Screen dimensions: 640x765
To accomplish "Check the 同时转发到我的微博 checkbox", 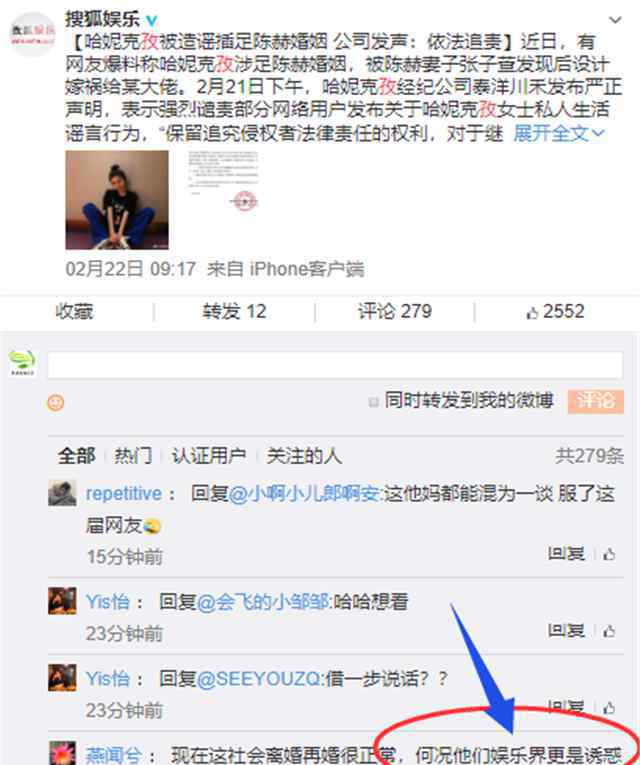I will (373, 402).
